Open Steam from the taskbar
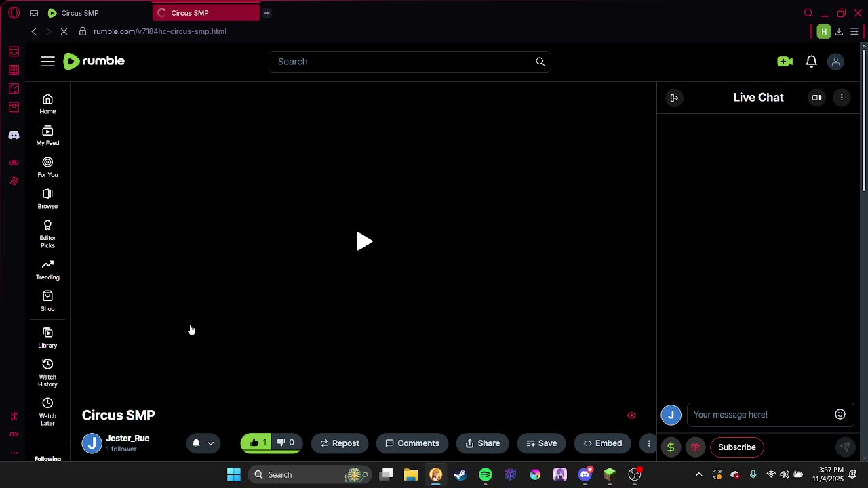This screenshot has width=868, height=488. click(460, 474)
